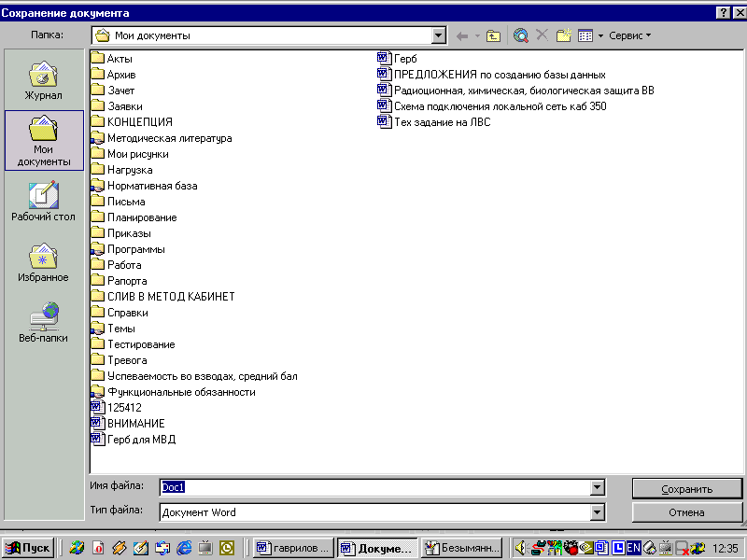The height and width of the screenshot is (560, 747).
Task: Click the Пуск Start button
Action: click(28, 548)
